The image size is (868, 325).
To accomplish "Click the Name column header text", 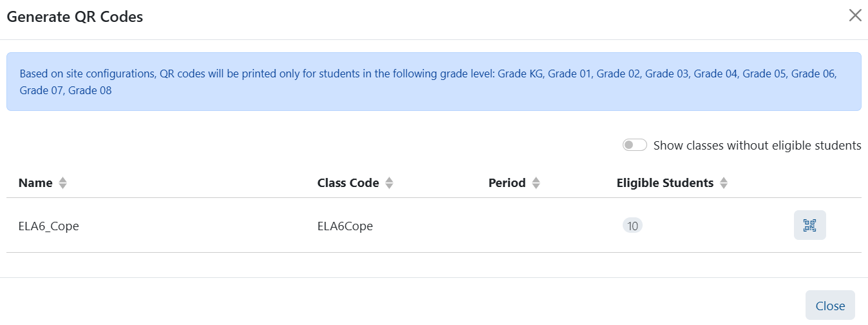I will [35, 183].
